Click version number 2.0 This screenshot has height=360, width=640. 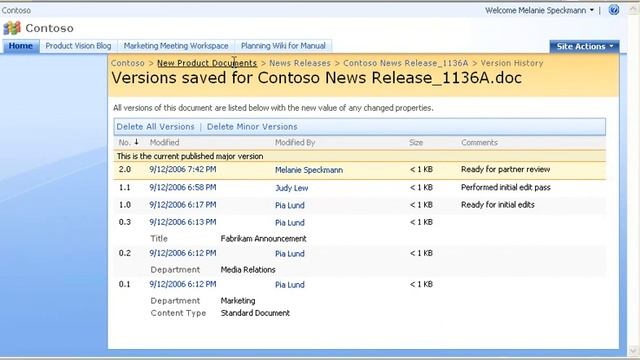(124, 169)
